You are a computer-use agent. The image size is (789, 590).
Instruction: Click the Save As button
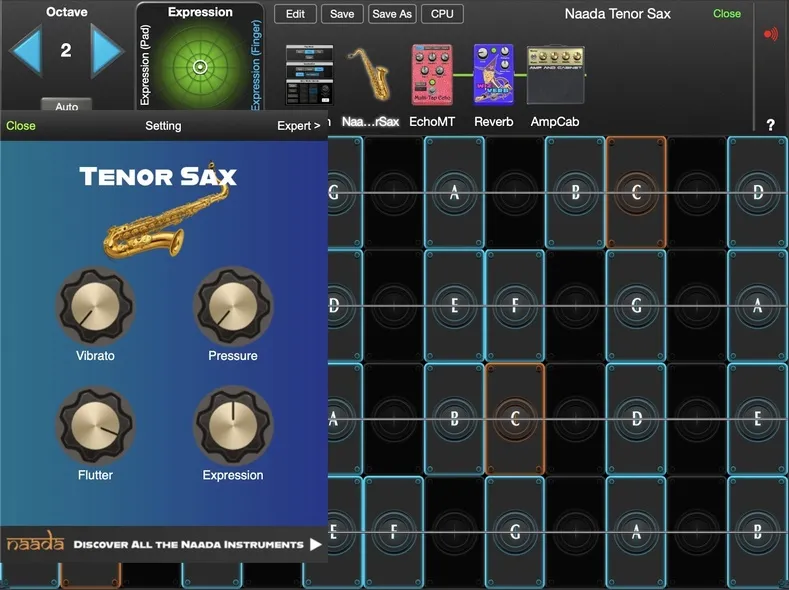(392, 14)
